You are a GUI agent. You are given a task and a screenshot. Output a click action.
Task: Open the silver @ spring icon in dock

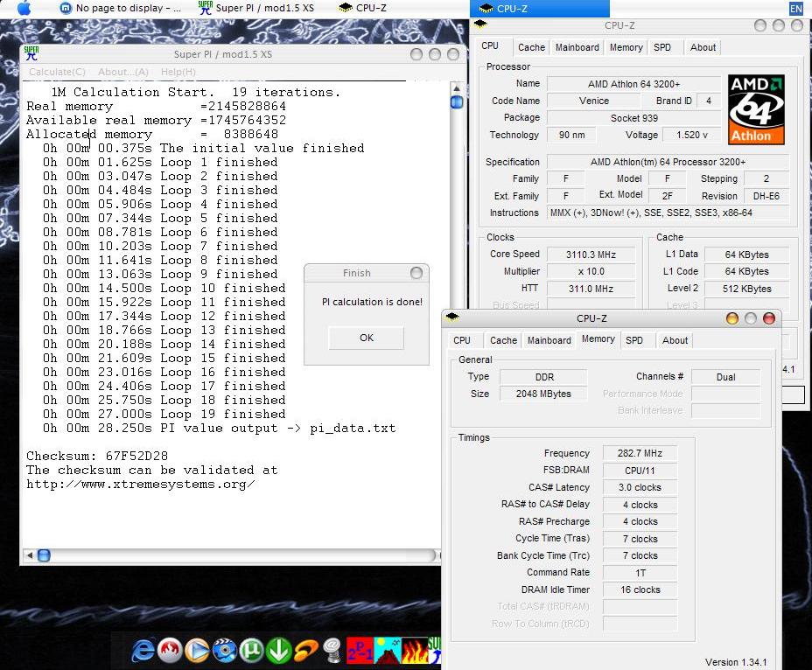coord(332,651)
